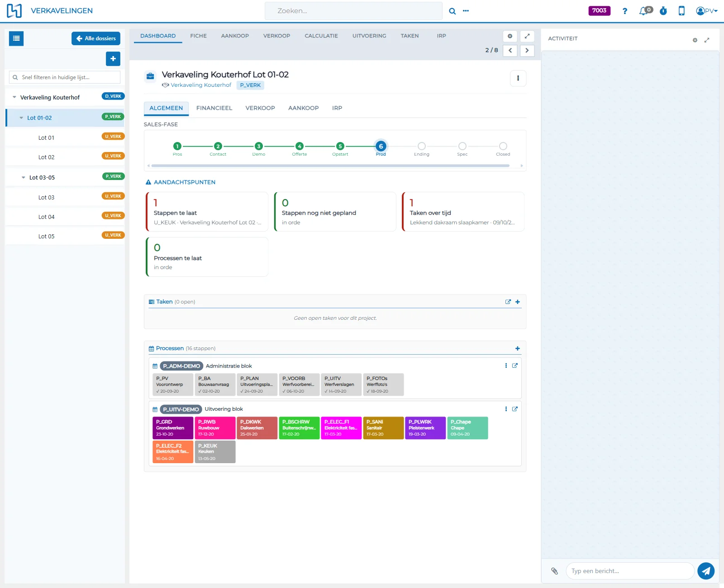724x588 pixels.
Task: Open the Stappen te laat attention card
Action: tap(207, 212)
